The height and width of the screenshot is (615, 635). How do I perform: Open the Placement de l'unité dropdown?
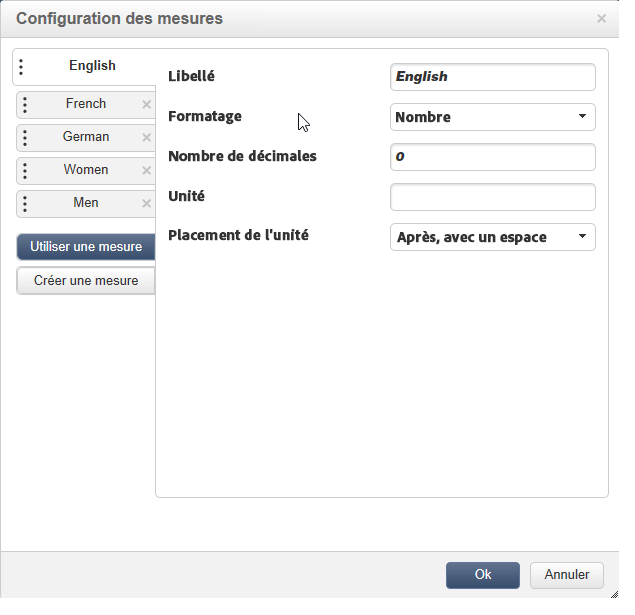point(492,237)
